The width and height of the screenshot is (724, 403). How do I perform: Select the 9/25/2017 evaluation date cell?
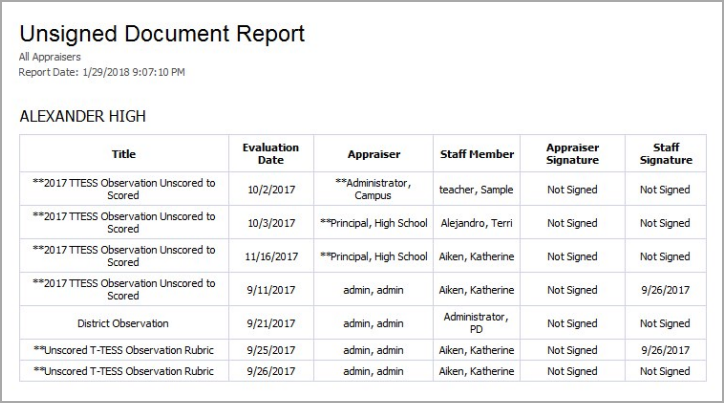pyautogui.click(x=271, y=350)
